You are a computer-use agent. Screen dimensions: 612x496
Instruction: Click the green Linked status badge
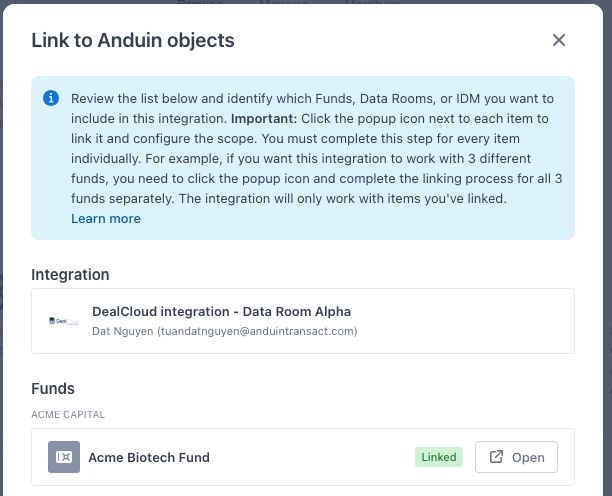click(x=438, y=457)
